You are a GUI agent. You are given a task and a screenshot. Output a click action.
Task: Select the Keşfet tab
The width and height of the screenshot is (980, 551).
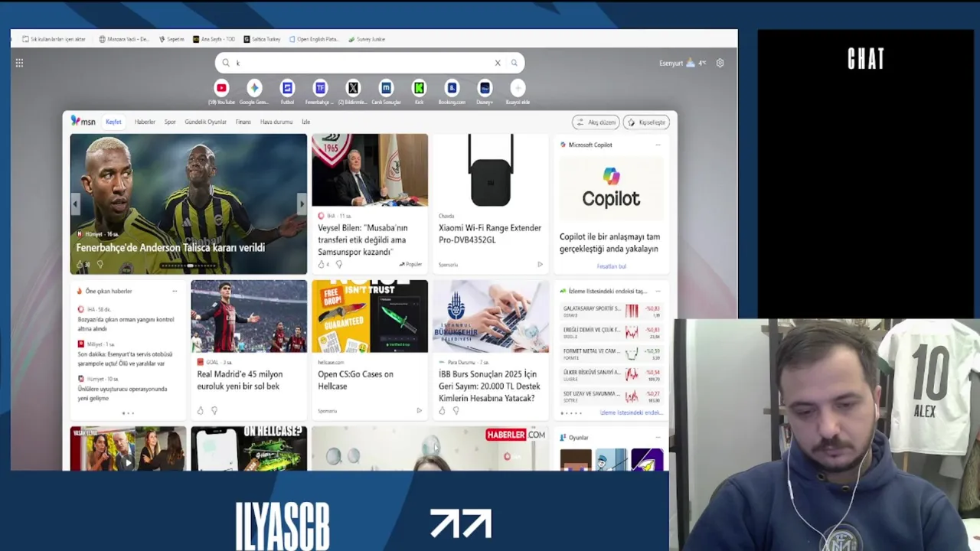point(113,122)
